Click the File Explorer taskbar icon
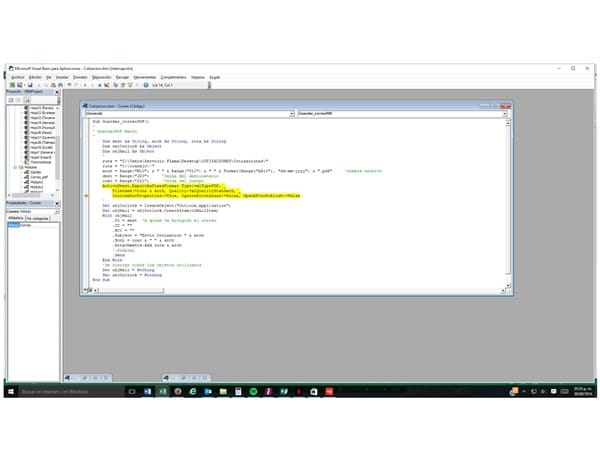This screenshot has height=464, width=600. [223, 391]
